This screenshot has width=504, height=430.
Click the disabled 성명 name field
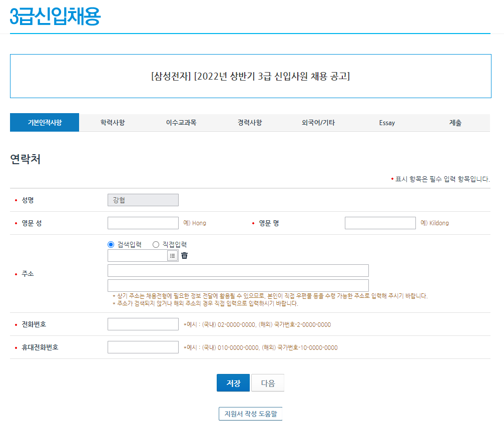click(143, 200)
